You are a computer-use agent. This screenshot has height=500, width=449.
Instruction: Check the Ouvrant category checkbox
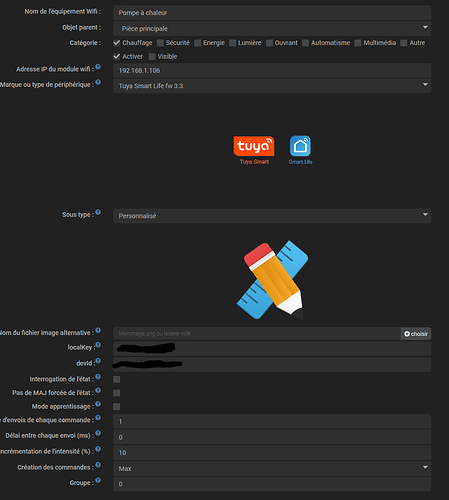269,43
